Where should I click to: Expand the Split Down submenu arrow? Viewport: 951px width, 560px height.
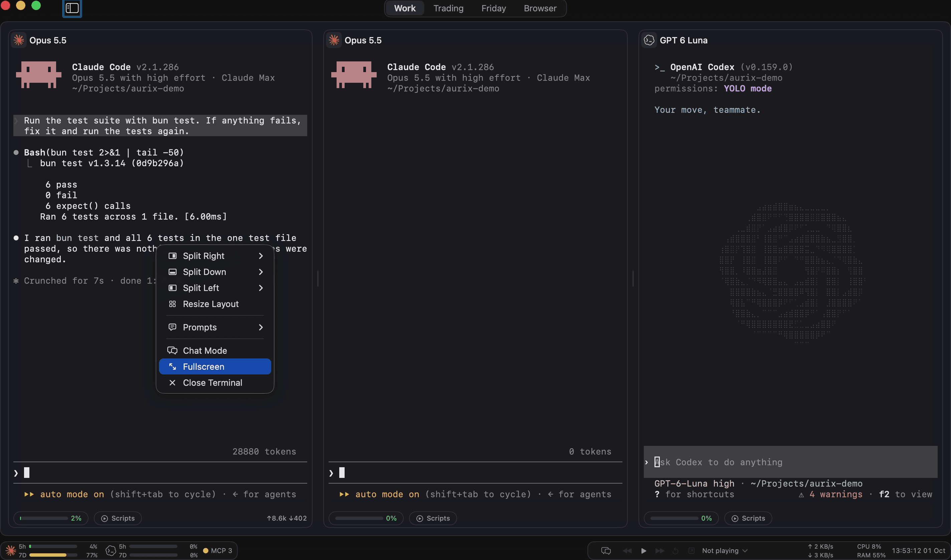click(260, 272)
